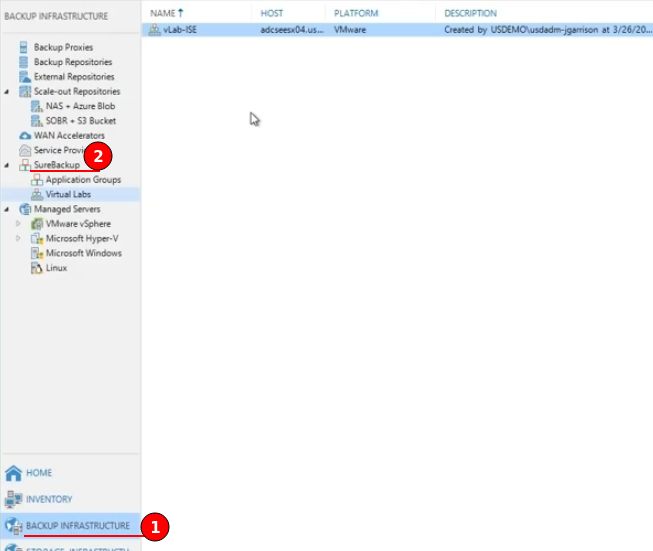Expand the VMware vSphere node
This screenshot has width=653, height=551.
(18, 224)
